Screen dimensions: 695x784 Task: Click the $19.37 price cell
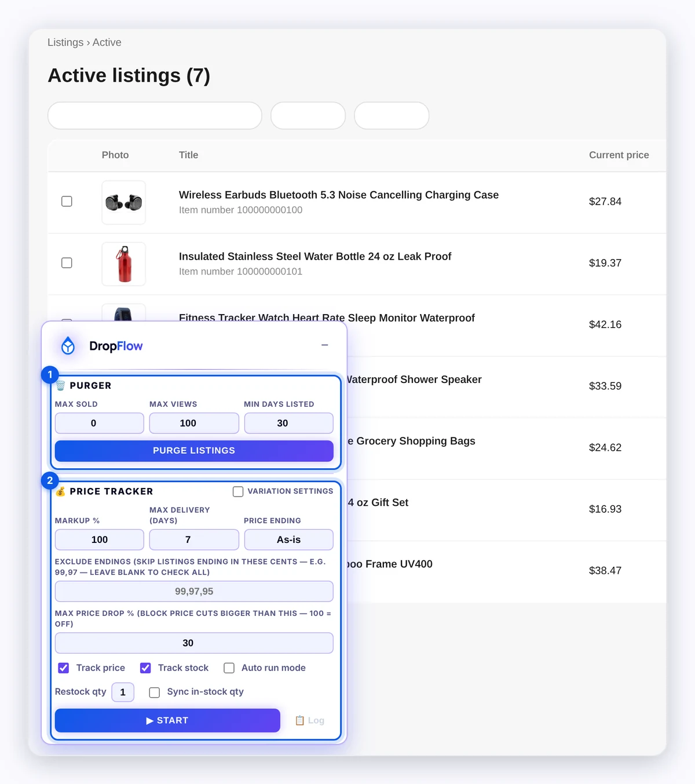605,262
